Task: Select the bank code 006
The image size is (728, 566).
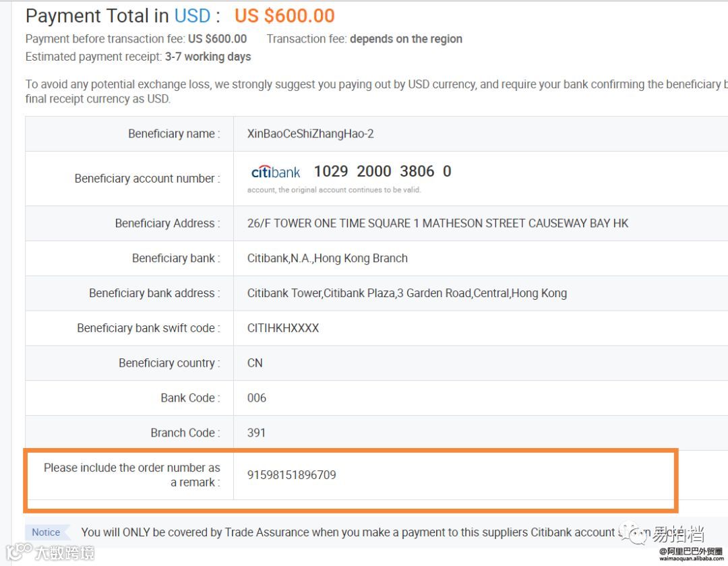Action: [257, 398]
